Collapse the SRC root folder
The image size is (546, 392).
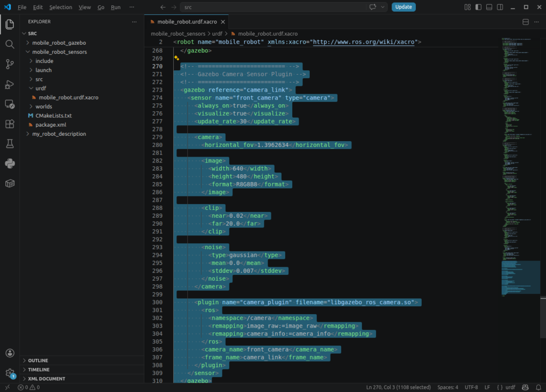[24, 34]
